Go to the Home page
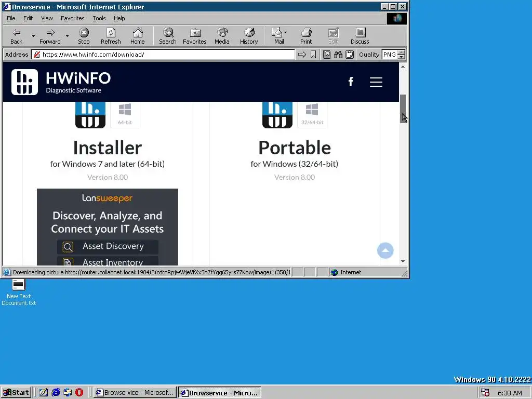 [137, 36]
